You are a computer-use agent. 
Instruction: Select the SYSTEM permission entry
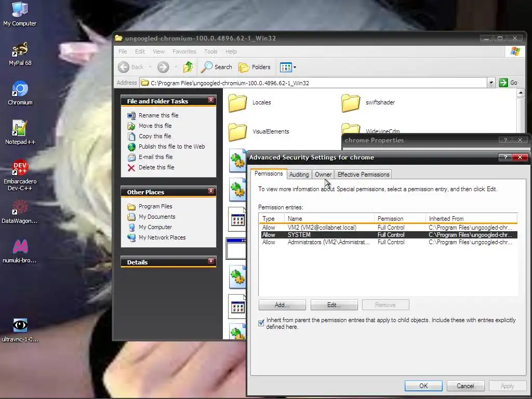pyautogui.click(x=389, y=235)
